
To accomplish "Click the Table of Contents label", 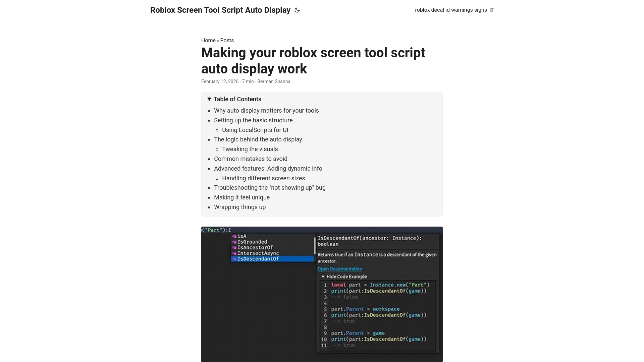I will (x=237, y=99).
